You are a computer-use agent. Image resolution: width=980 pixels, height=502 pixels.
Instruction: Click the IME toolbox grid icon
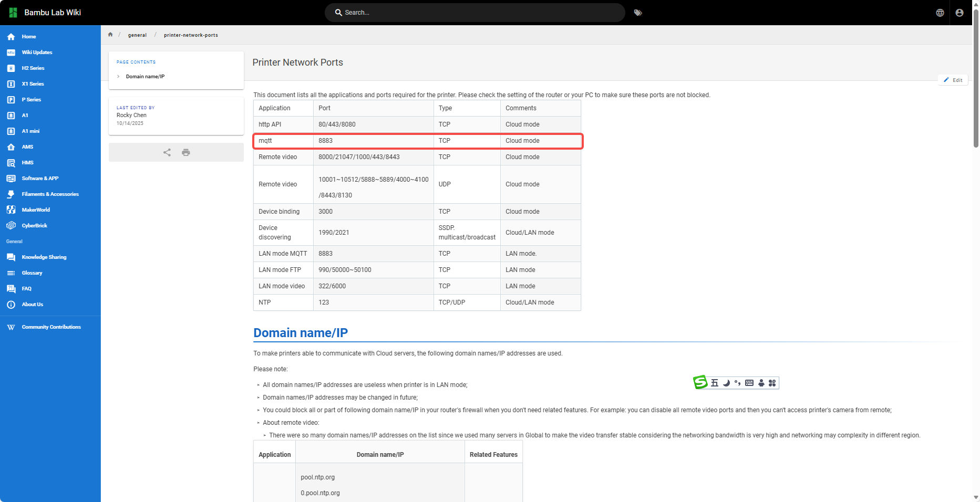click(x=772, y=383)
